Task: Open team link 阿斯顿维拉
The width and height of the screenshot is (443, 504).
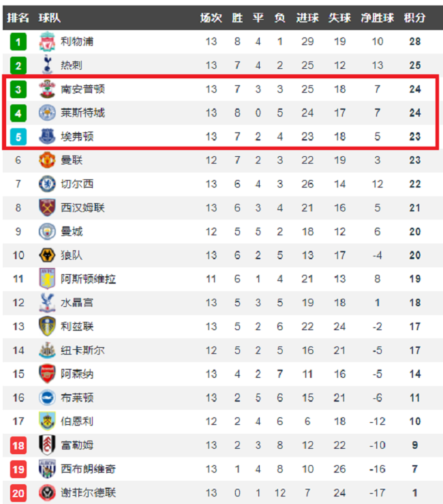Action: click(x=88, y=279)
